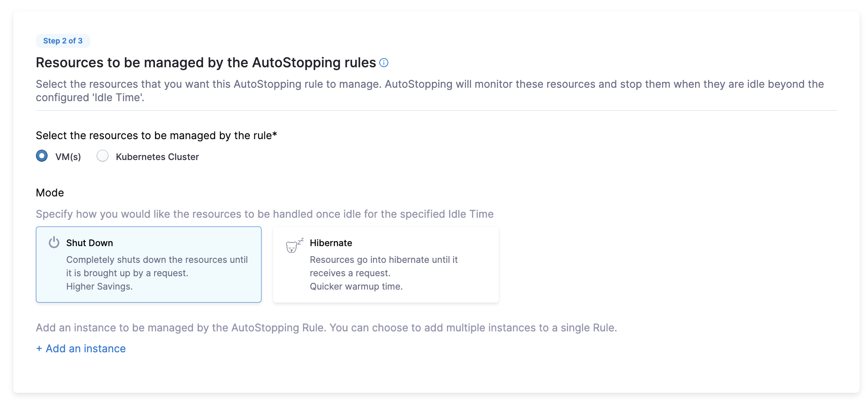The width and height of the screenshot is (868, 402).
Task: Select the VM(s) radio button
Action: click(x=42, y=156)
